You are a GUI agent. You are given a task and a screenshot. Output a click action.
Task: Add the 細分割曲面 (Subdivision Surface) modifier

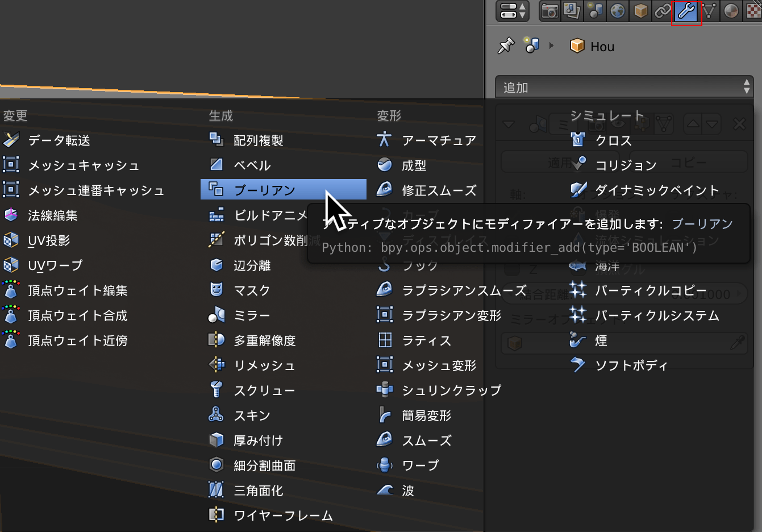(264, 465)
